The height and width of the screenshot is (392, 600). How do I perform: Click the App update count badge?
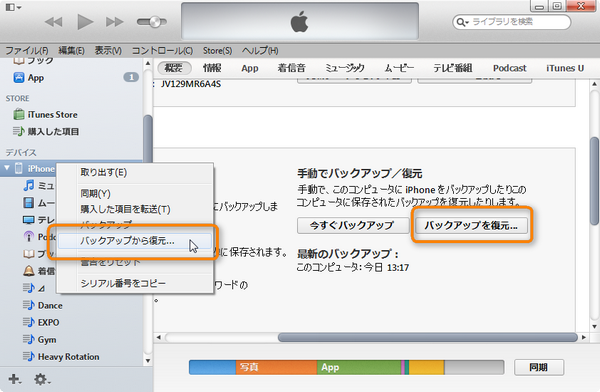pos(131,77)
